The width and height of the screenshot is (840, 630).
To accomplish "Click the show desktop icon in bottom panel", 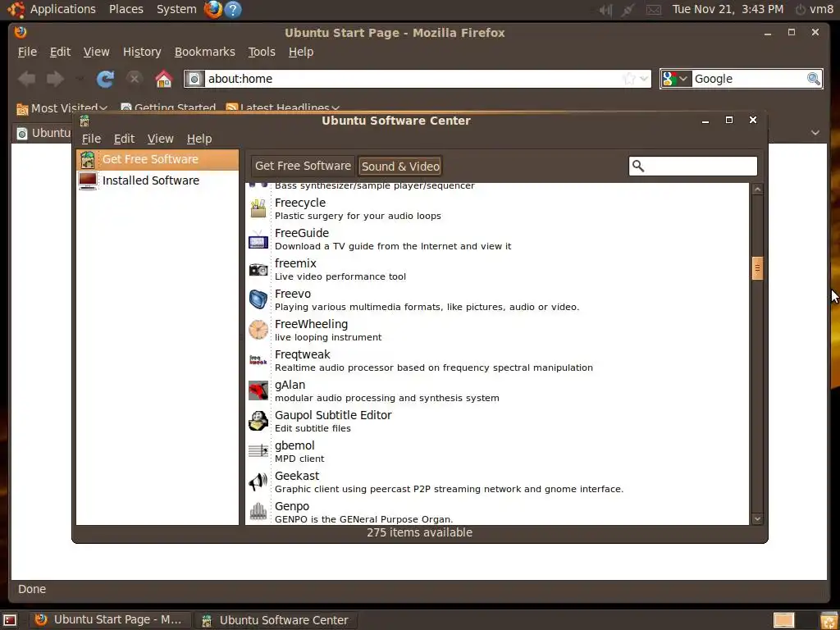I will click(10, 620).
